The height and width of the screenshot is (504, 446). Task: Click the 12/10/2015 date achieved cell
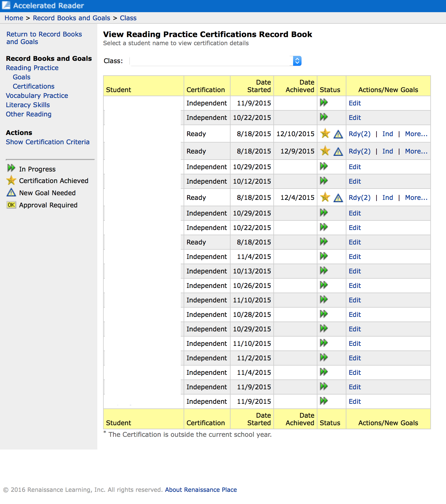[295, 134]
